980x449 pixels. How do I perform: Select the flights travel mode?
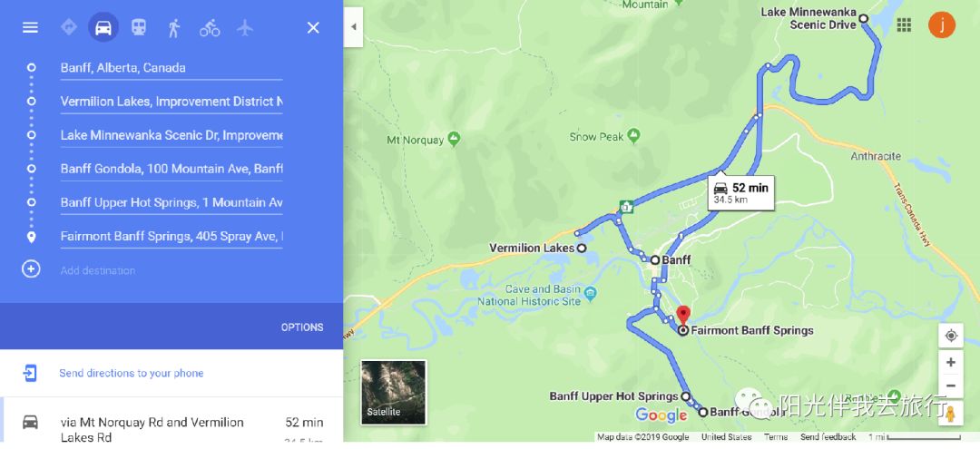[x=245, y=27]
